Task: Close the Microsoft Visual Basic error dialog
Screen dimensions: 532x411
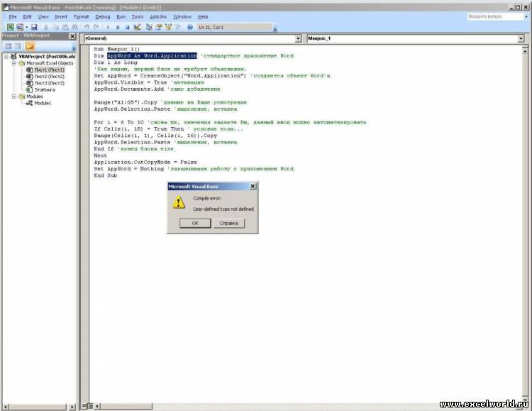Action: 253,186
